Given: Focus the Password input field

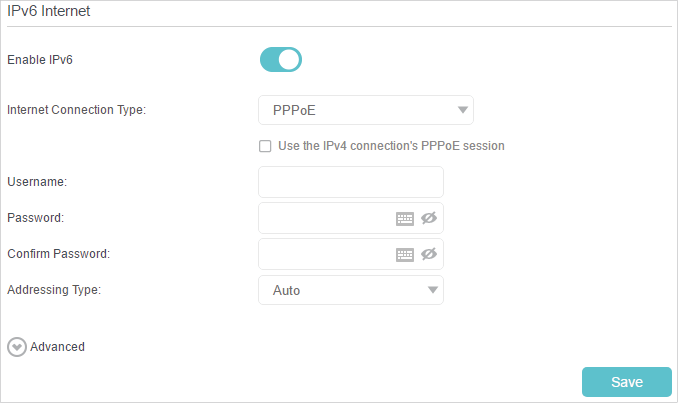Looking at the screenshot, I should click(x=326, y=218).
